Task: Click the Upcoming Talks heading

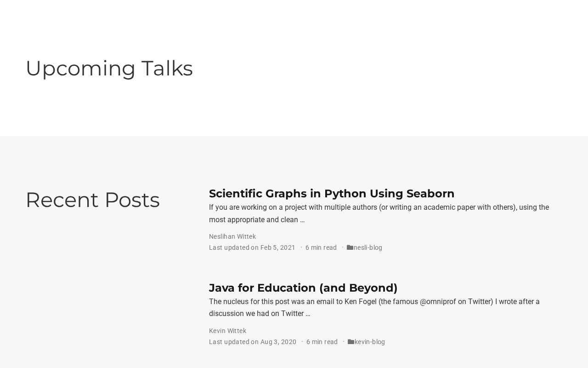Action: click(109, 68)
